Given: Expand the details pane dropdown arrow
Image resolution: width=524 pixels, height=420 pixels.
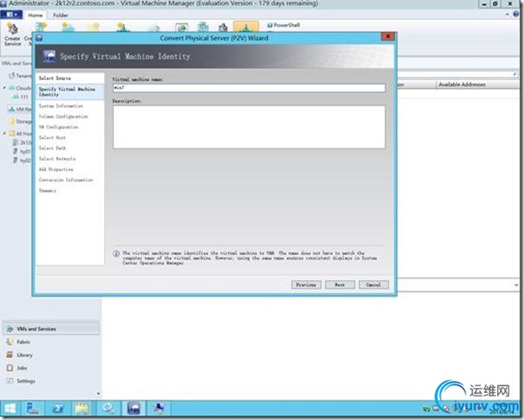Looking at the screenshot, I should coord(516,285).
